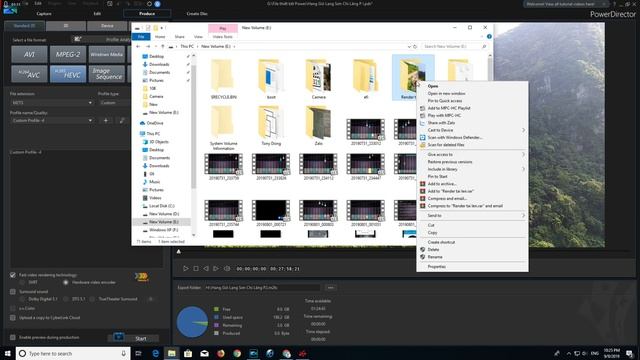Open File Explorer on the taskbar
640x360 pixels.
click(x=172, y=353)
